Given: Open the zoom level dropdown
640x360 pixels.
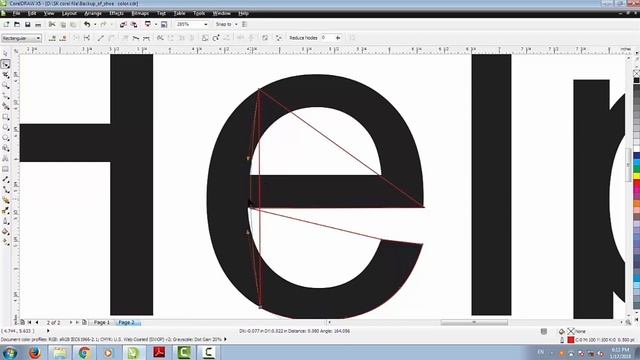Looking at the screenshot, I should point(206,24).
